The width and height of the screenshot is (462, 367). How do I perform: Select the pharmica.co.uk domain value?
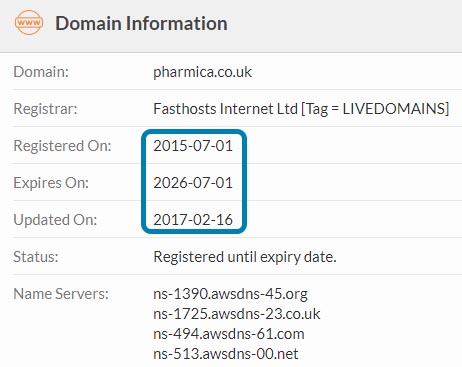[202, 72]
